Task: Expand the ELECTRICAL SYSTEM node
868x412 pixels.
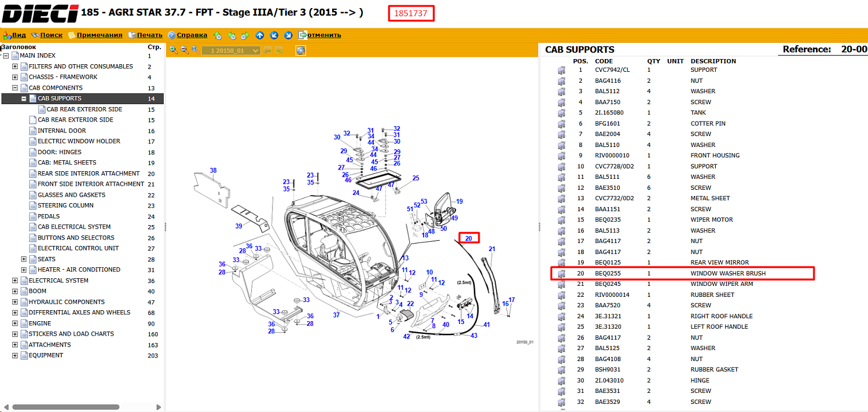Action: click(15, 281)
